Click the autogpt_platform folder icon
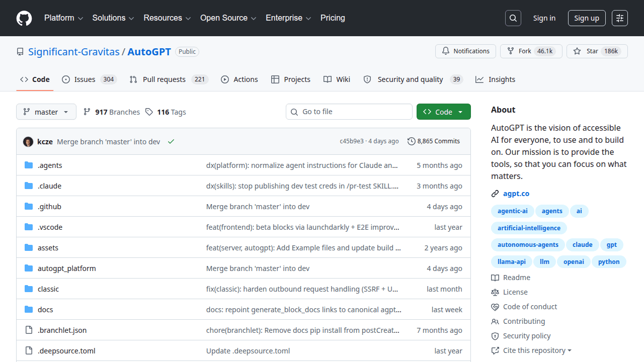The height and width of the screenshot is (362, 644). click(29, 268)
